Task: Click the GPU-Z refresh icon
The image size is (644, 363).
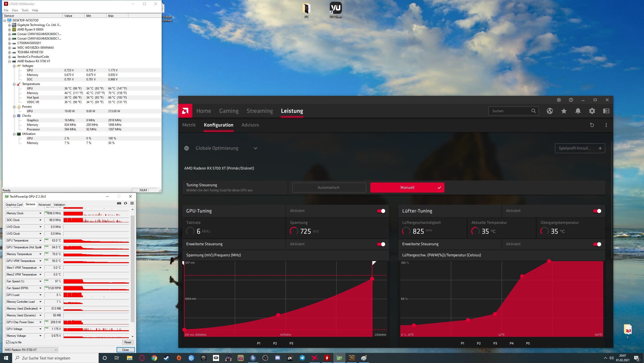Action: 125,203
